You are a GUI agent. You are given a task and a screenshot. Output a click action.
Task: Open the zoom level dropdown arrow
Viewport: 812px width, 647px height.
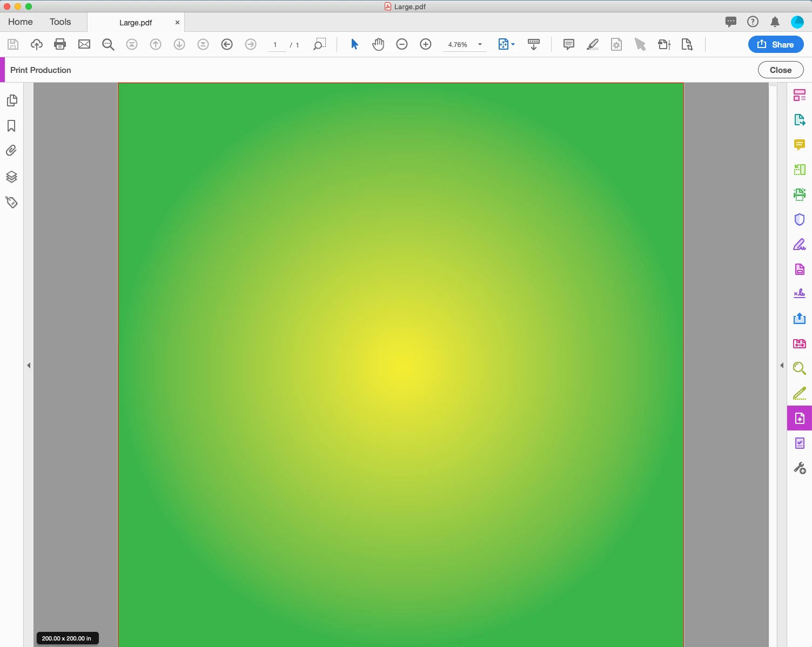click(480, 45)
